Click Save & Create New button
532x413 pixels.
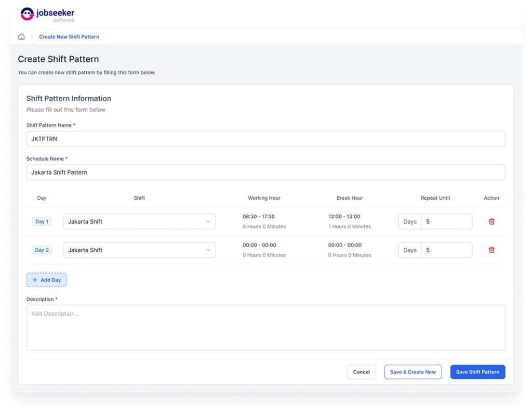click(x=413, y=372)
